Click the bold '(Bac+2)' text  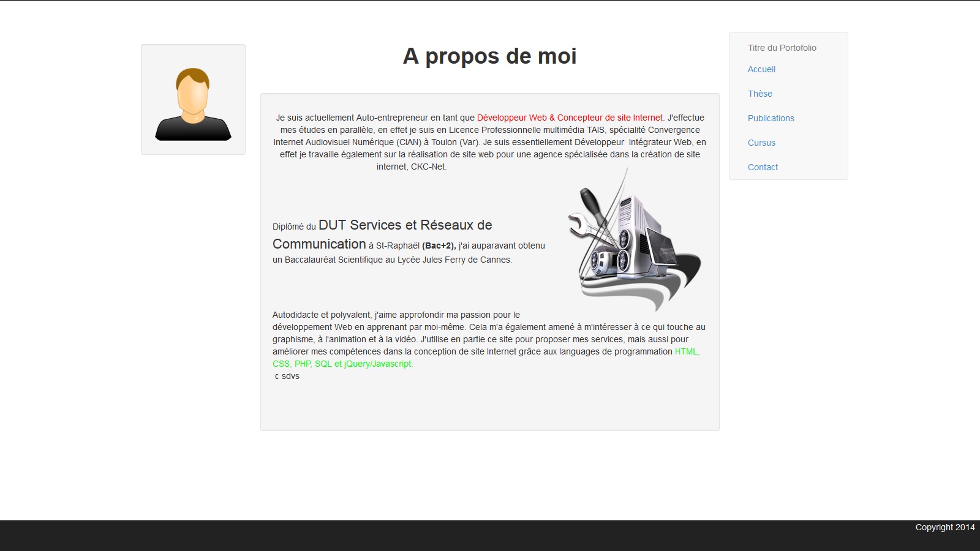(439, 246)
